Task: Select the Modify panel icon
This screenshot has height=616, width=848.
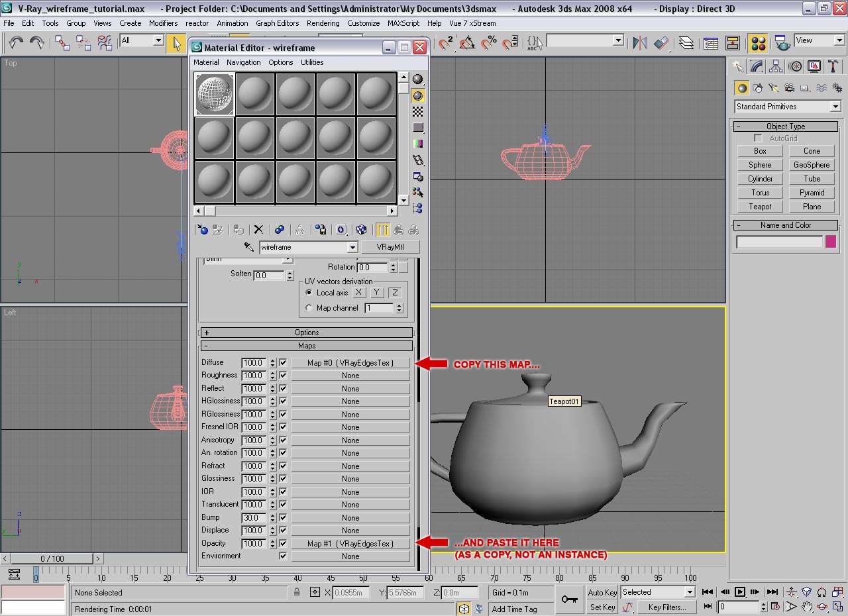Action: [x=757, y=66]
